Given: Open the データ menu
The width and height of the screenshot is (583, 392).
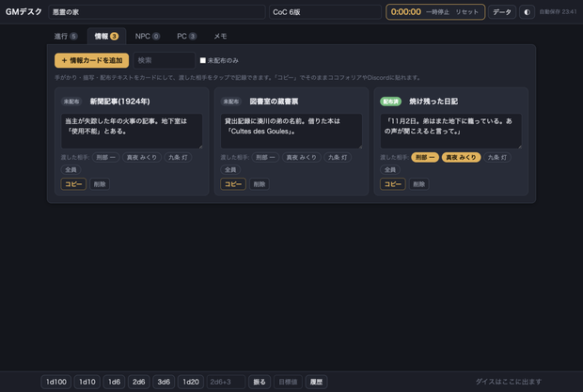Looking at the screenshot, I should click(x=502, y=12).
